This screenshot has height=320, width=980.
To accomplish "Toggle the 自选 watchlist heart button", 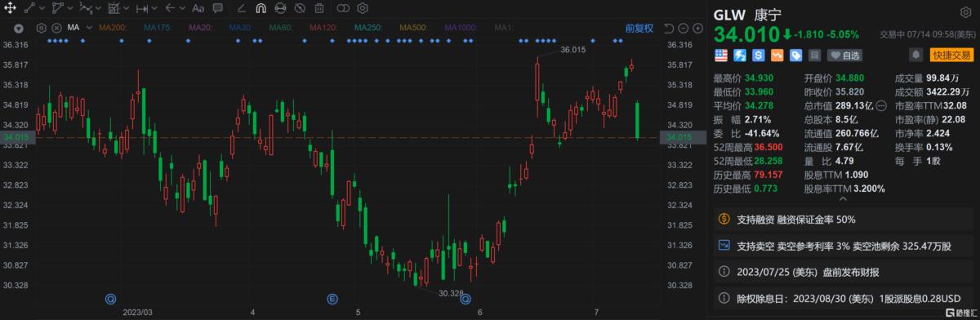I will click(845, 56).
